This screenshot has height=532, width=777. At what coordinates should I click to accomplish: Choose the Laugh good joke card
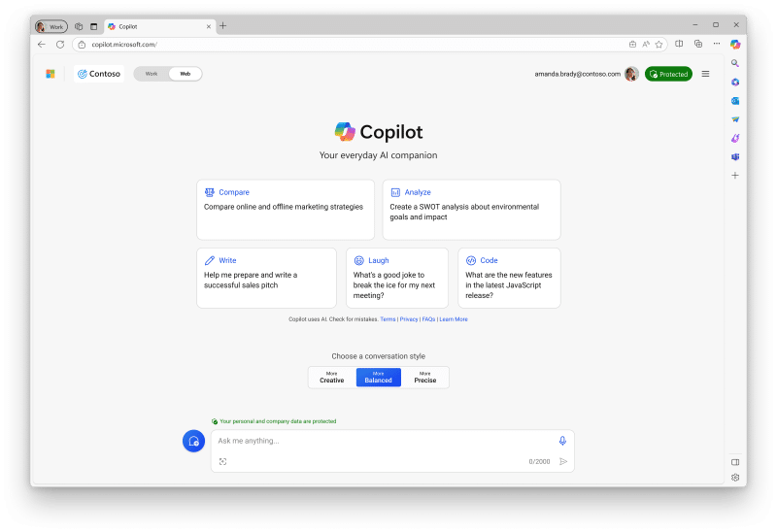397,278
